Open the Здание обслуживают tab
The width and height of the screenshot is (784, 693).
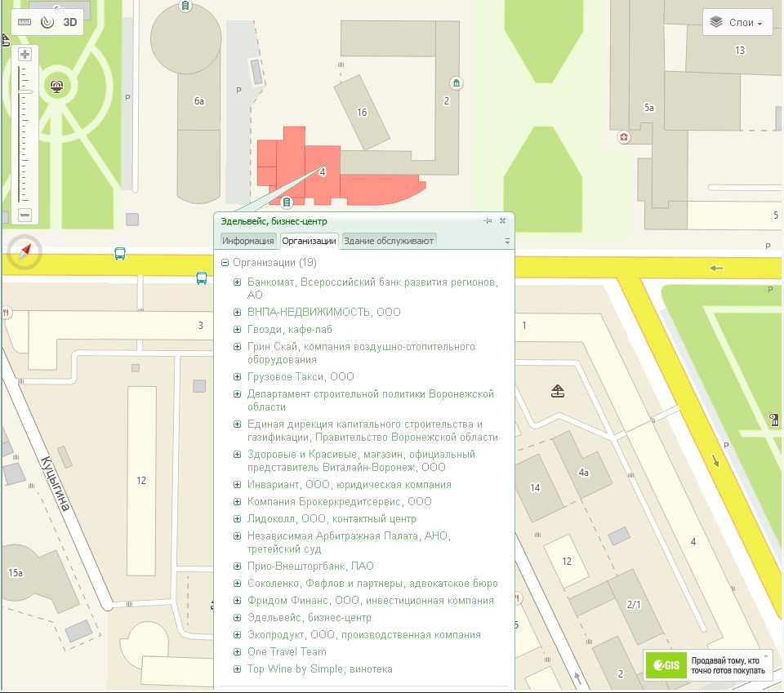tap(389, 241)
